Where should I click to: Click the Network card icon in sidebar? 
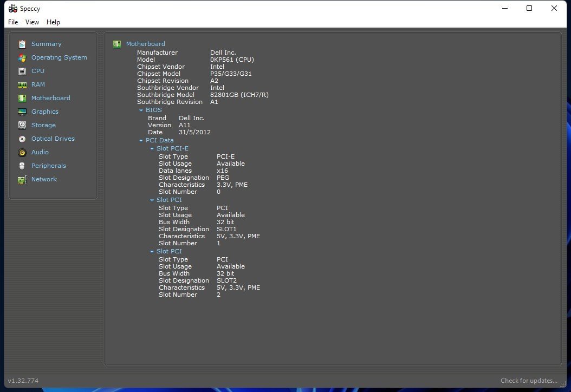(x=22, y=179)
